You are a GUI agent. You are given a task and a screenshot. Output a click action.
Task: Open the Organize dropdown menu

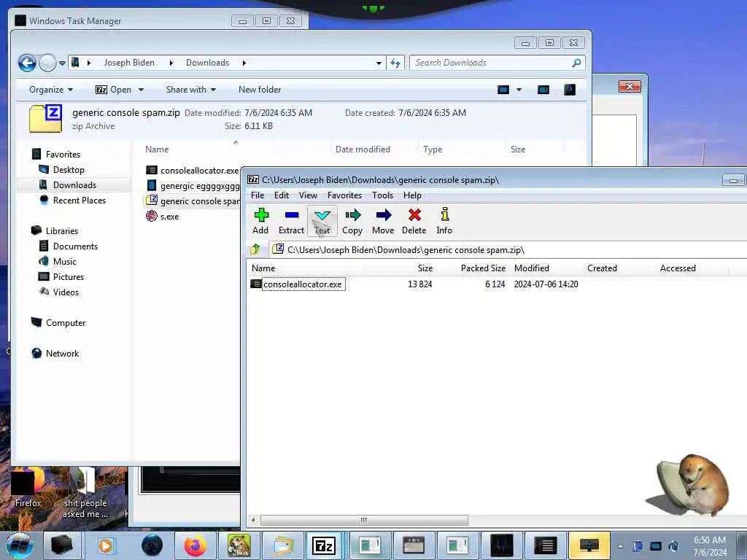[x=51, y=90]
